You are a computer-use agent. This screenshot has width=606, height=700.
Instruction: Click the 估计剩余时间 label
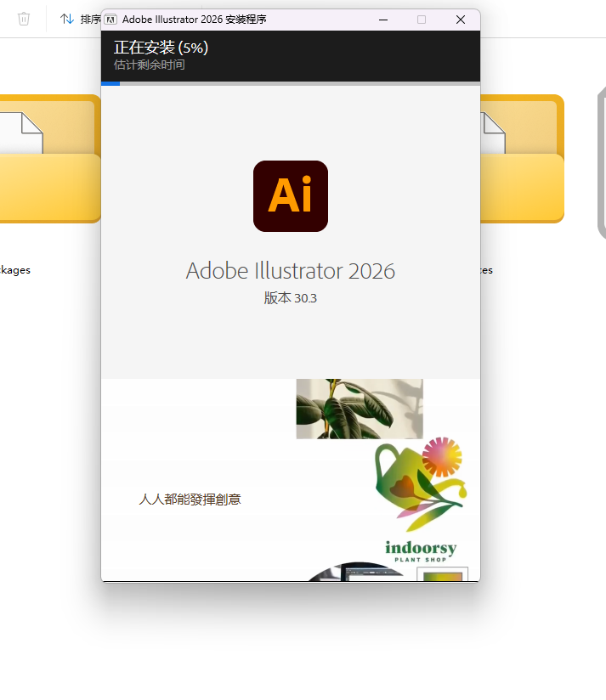pyautogui.click(x=149, y=65)
